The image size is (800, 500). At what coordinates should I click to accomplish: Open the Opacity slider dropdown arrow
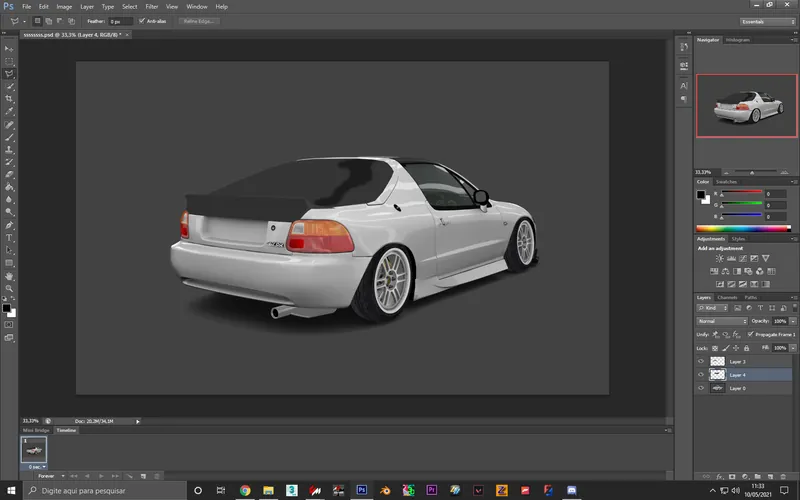coord(793,321)
